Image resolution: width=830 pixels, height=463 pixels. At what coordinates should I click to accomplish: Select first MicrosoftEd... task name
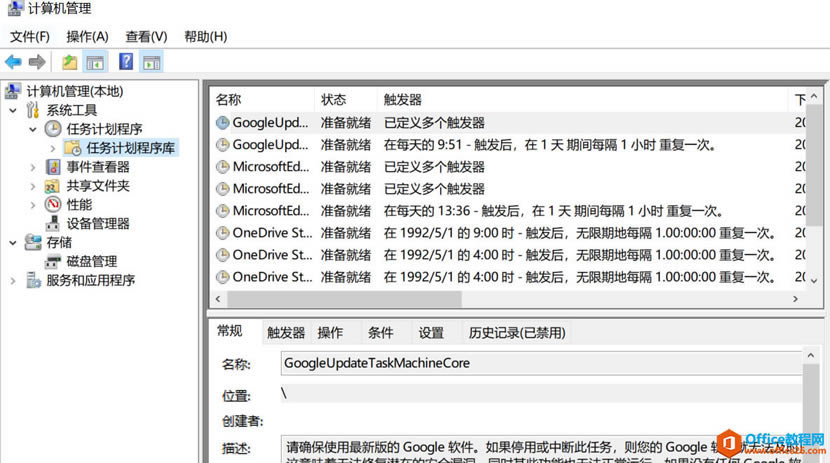270,167
